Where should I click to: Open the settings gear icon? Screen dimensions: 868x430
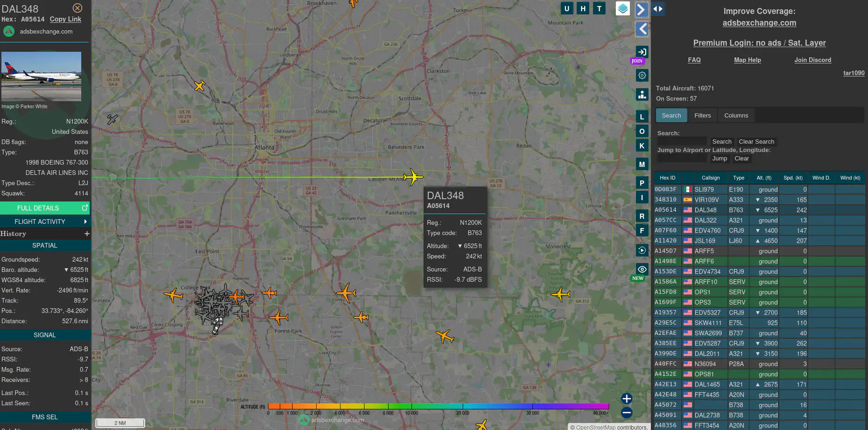coord(642,75)
